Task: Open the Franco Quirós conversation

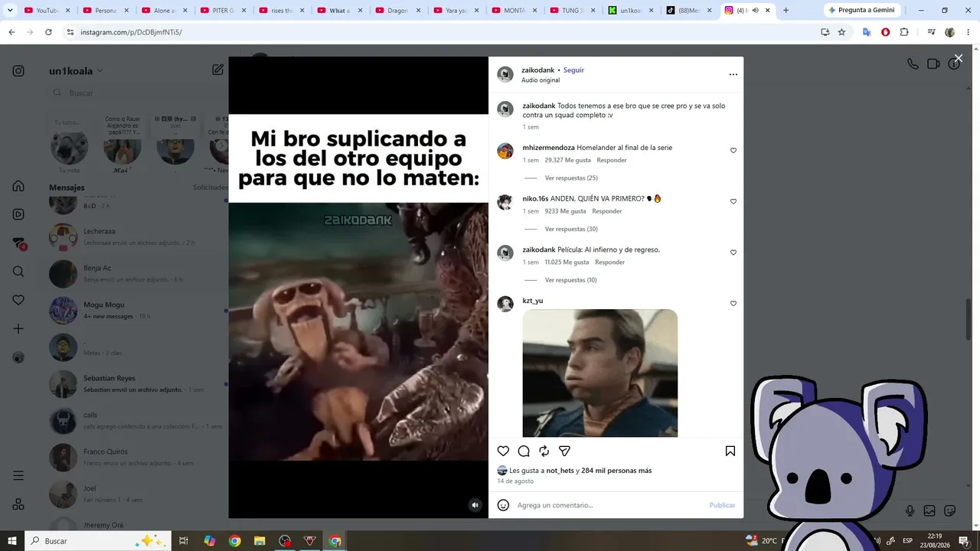Action: pyautogui.click(x=136, y=457)
